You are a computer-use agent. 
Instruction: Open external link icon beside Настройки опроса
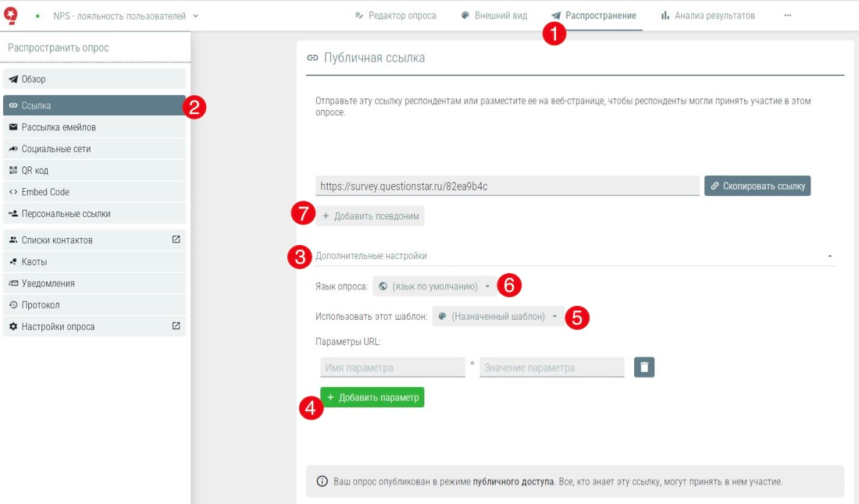(x=176, y=326)
